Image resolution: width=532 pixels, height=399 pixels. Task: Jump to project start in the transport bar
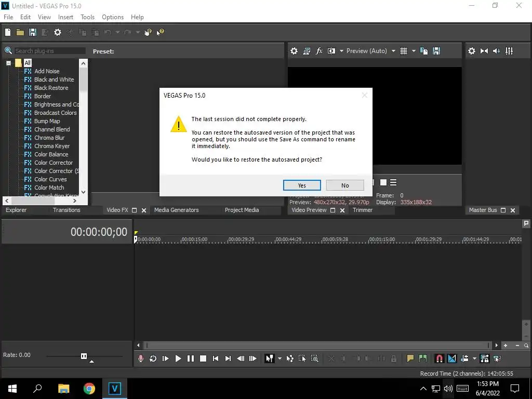point(216,358)
